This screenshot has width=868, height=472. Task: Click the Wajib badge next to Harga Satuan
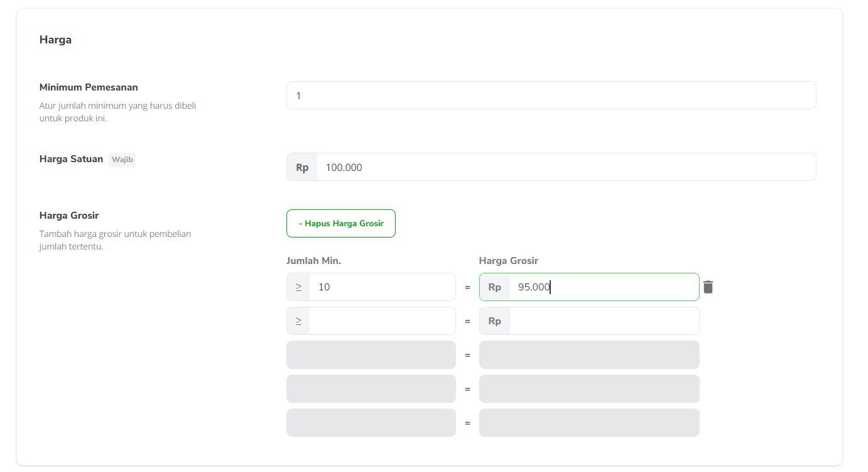coord(122,160)
